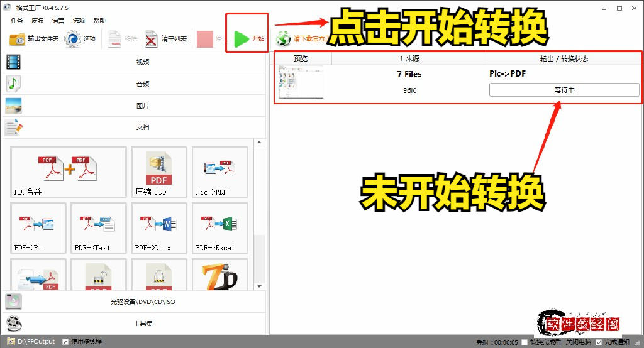Expand the 图片 (Picture) category
644x348 pixels.
click(x=134, y=106)
